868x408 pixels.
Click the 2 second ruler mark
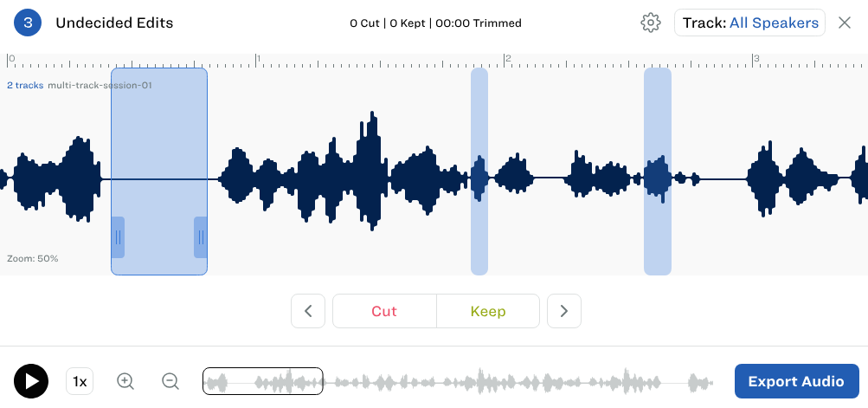tap(508, 60)
